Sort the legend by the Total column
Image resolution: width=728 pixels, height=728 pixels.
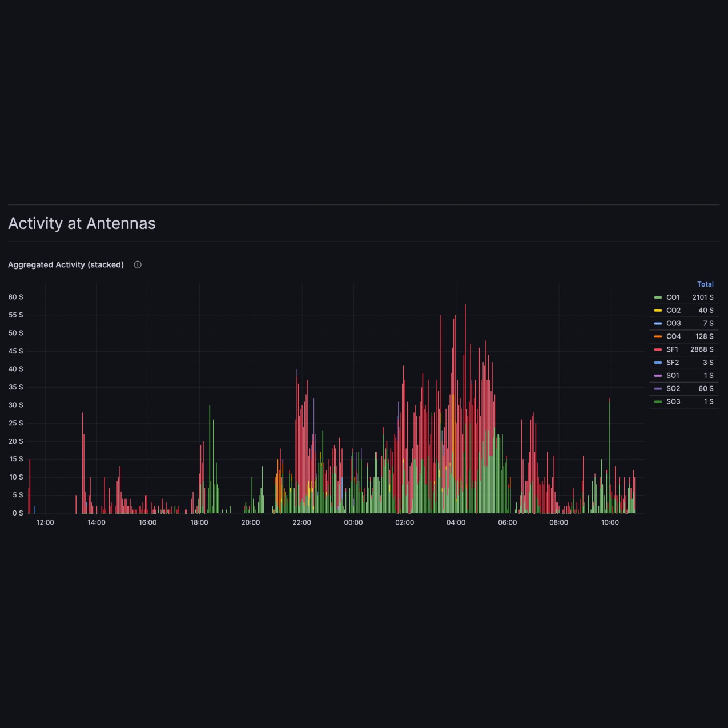point(705,284)
